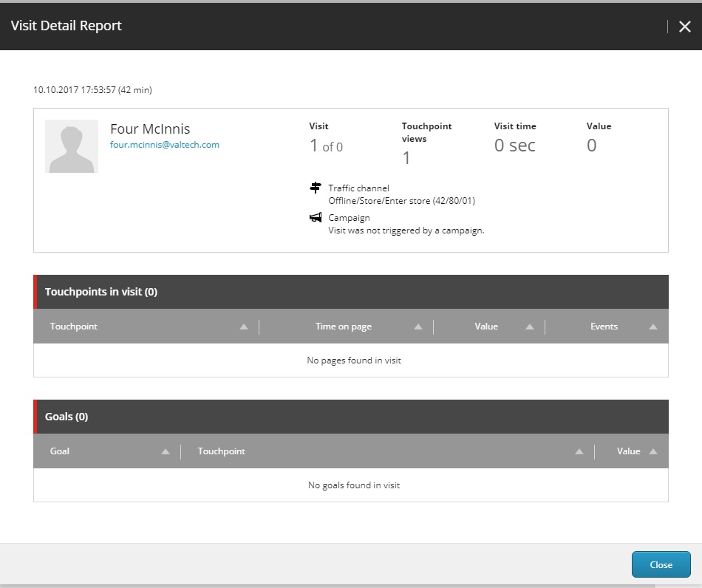Open four.mcinnis@valtech.com email link
Viewport: 702px width, 588px height.
click(165, 145)
